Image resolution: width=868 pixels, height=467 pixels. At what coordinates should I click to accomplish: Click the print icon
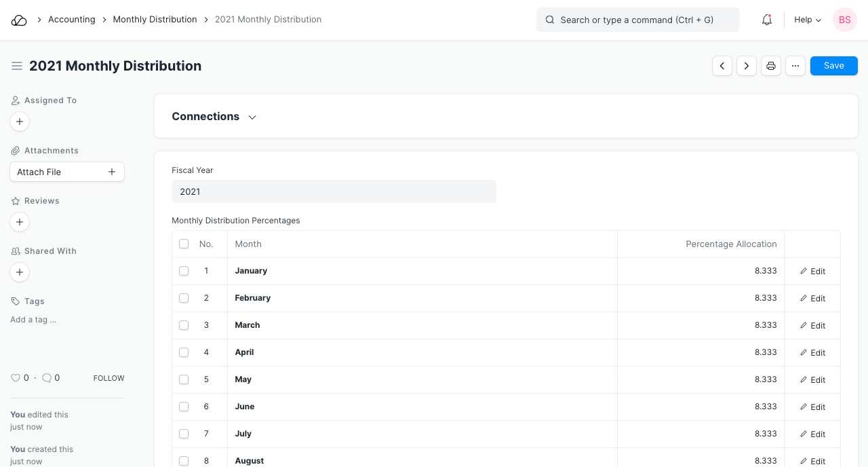pos(771,66)
